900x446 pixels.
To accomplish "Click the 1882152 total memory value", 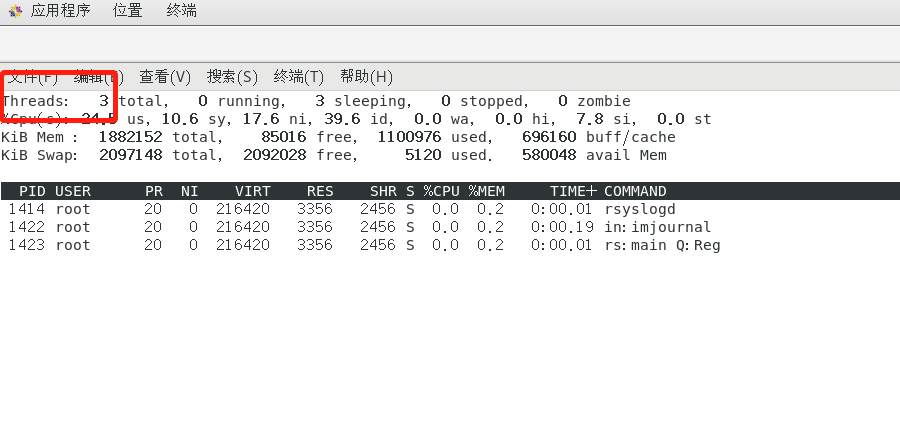I will pyautogui.click(x=131, y=137).
